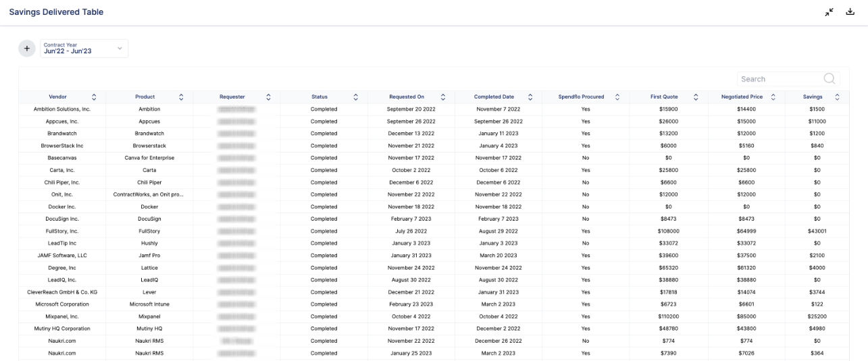868x361 pixels.
Task: Click the $25200 savings value
Action: coord(817,316)
